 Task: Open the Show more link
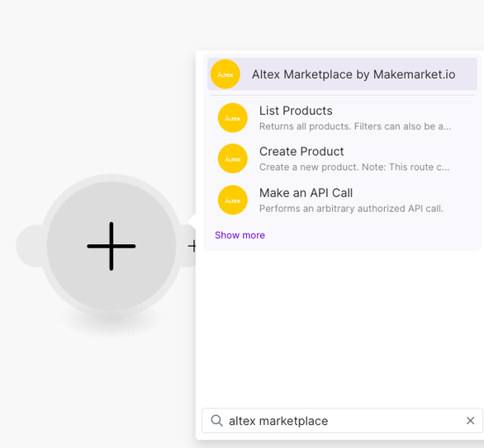click(x=240, y=235)
